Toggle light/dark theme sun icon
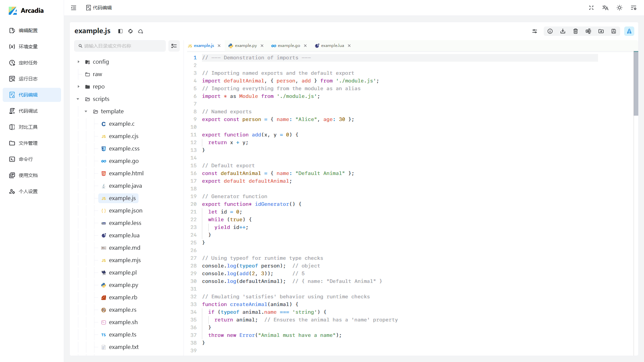 point(620,8)
